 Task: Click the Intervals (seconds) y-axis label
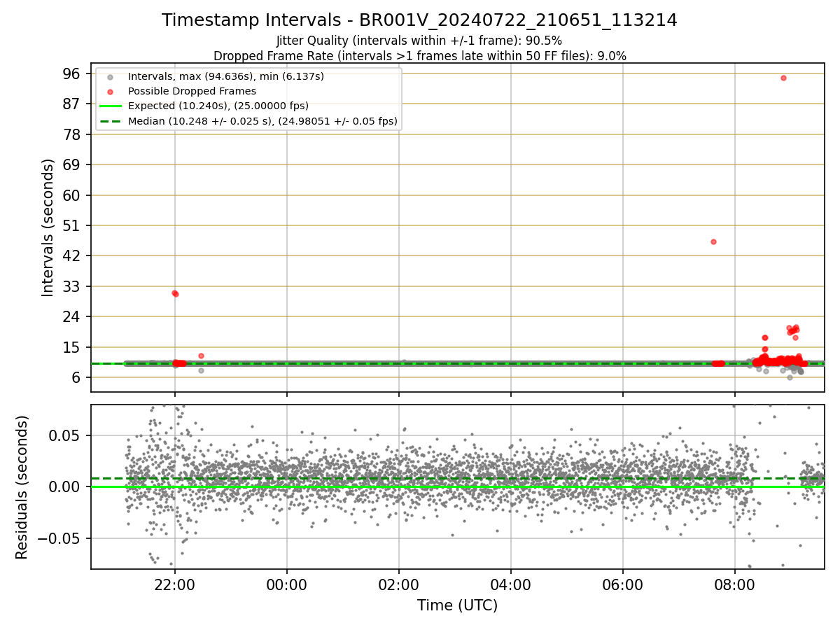48,227
